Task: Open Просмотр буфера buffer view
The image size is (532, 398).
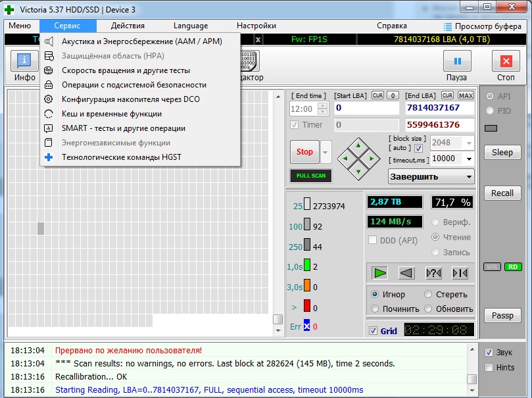Action: (x=483, y=26)
